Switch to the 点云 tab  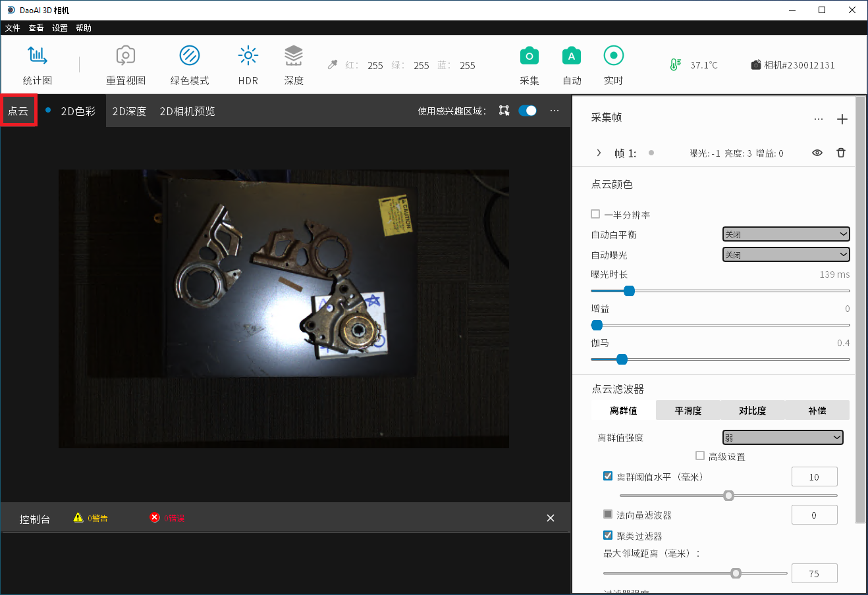(18, 111)
